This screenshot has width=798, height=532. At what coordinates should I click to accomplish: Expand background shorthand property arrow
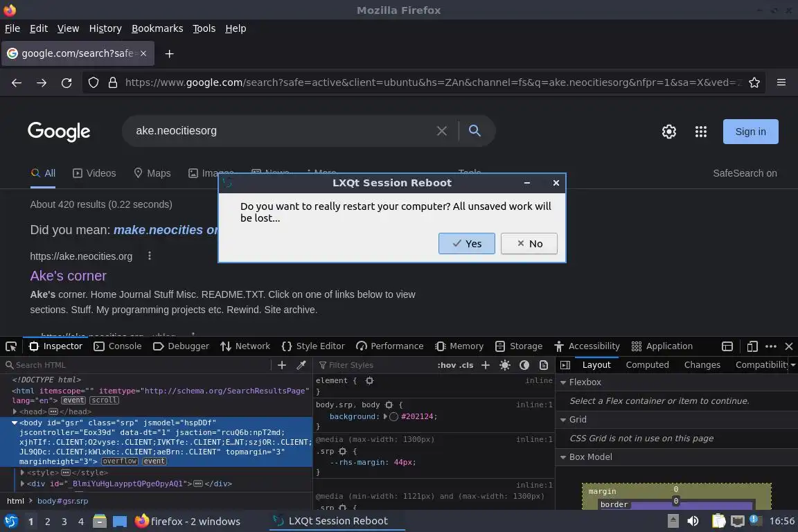[385, 416]
